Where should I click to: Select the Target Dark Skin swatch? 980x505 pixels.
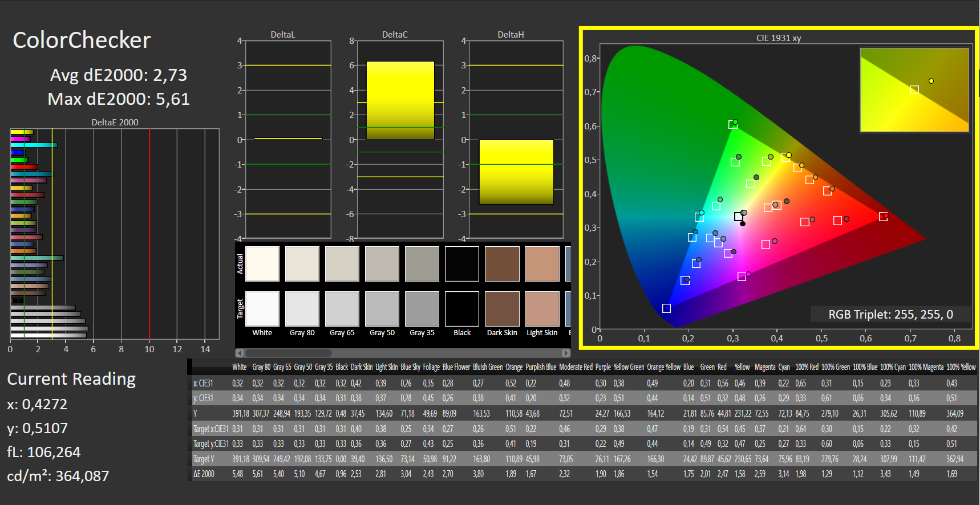click(x=502, y=309)
